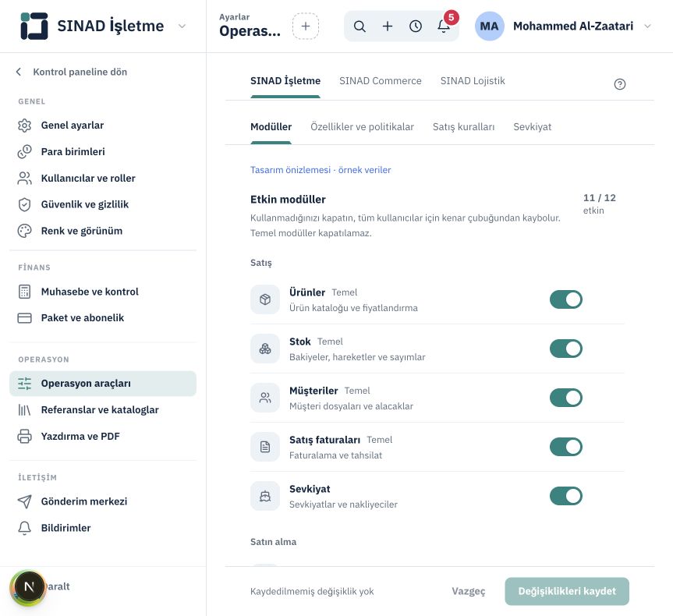The height and width of the screenshot is (616, 673).
Task: Click the help question mark icon
Action: pyautogui.click(x=620, y=84)
